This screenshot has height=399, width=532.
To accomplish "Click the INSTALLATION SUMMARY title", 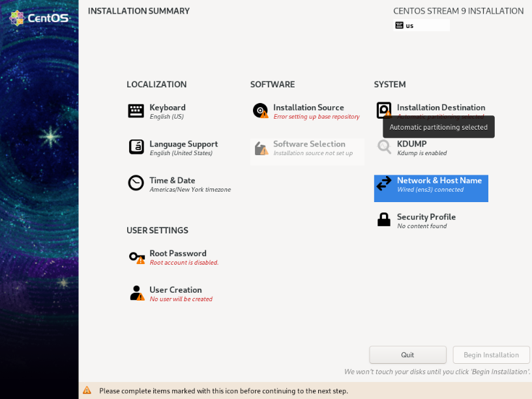I will coord(139,11).
